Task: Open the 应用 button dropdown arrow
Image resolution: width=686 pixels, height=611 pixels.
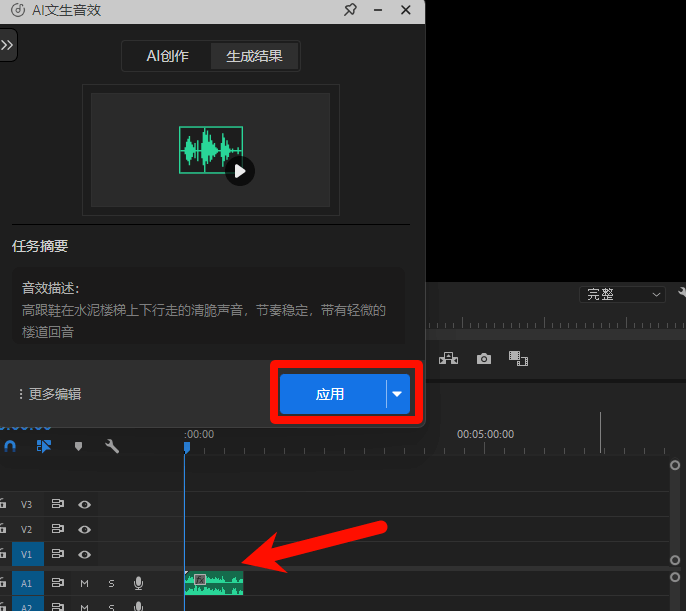Action: 397,394
